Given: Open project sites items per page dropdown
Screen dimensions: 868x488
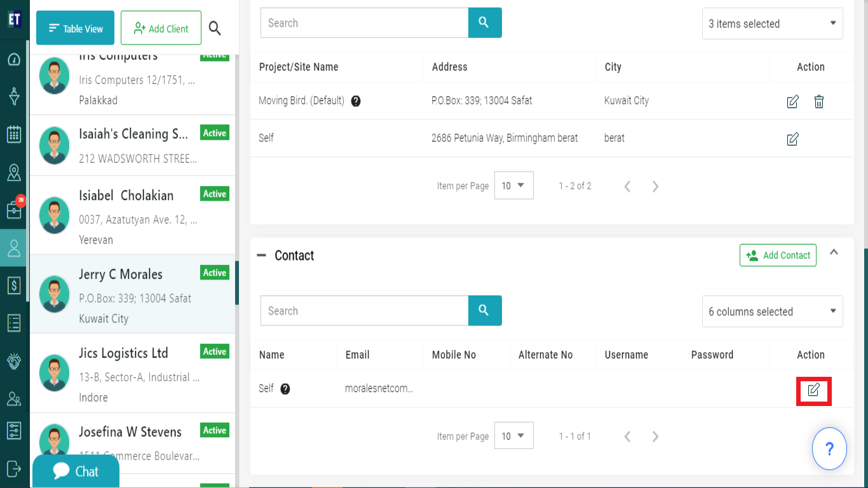Looking at the screenshot, I should tap(513, 186).
